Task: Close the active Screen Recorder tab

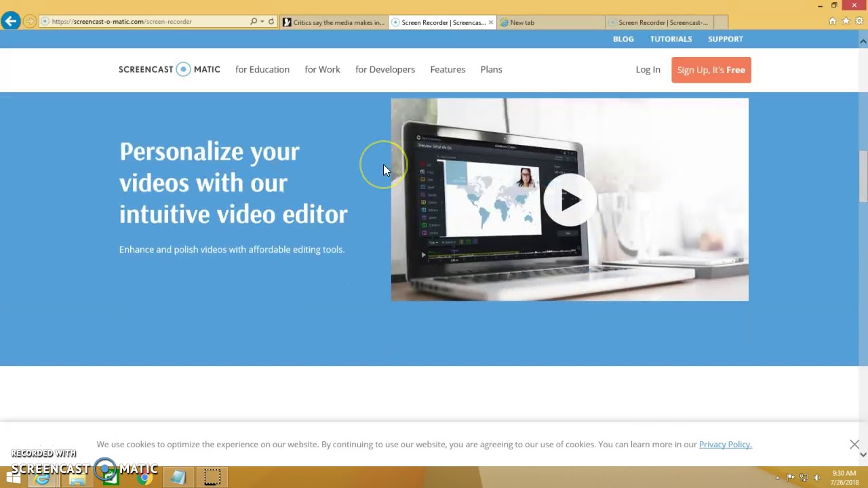Action: [491, 22]
